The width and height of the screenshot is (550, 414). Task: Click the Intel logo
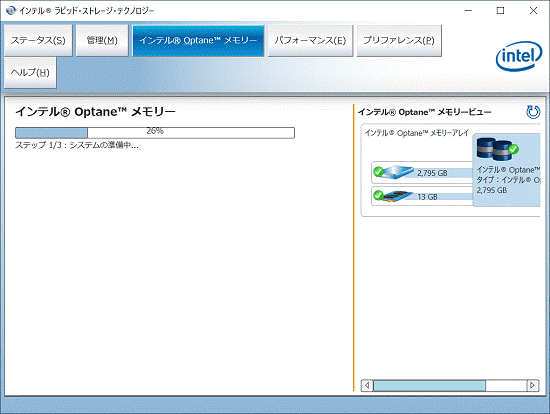[x=519, y=56]
